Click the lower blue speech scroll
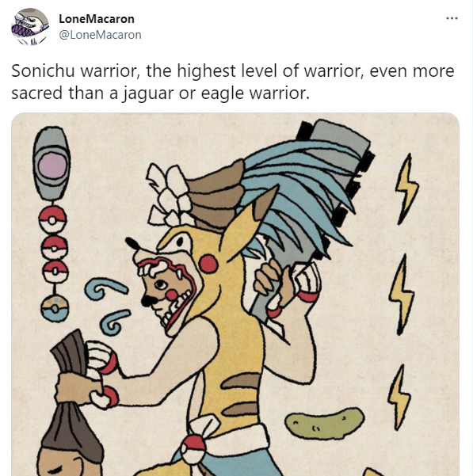Image resolution: width=473 pixels, height=476 pixels. [115, 322]
